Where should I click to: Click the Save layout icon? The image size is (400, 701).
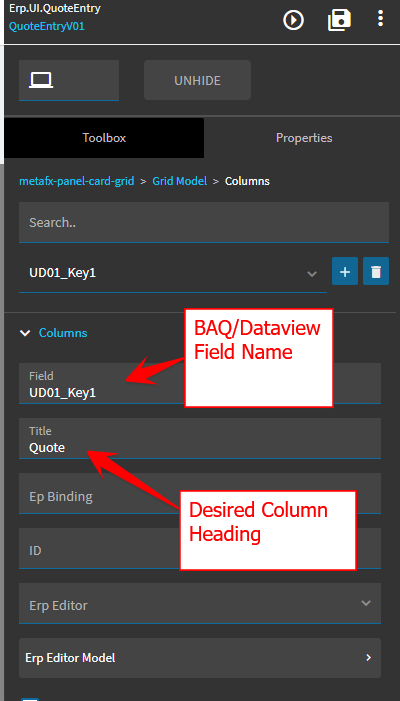[x=339, y=20]
